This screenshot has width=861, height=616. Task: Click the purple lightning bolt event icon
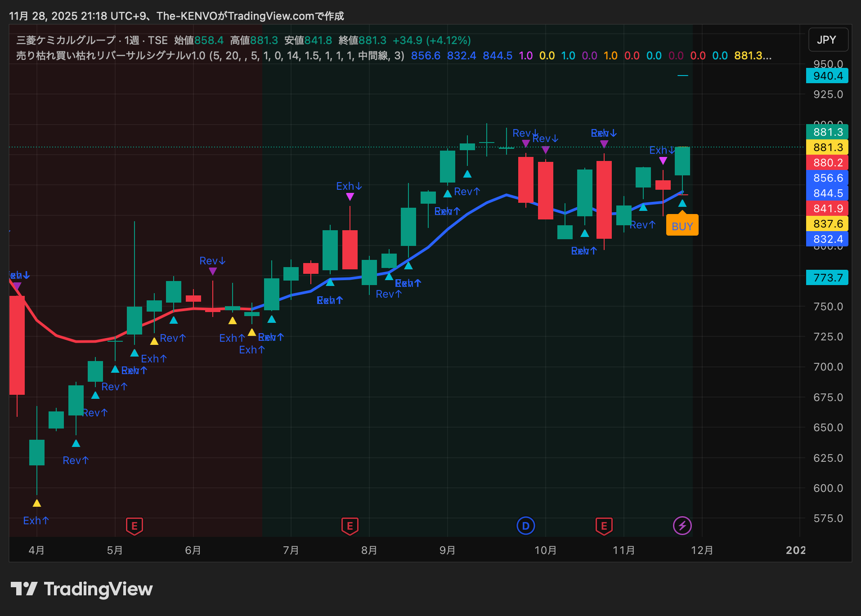682,526
